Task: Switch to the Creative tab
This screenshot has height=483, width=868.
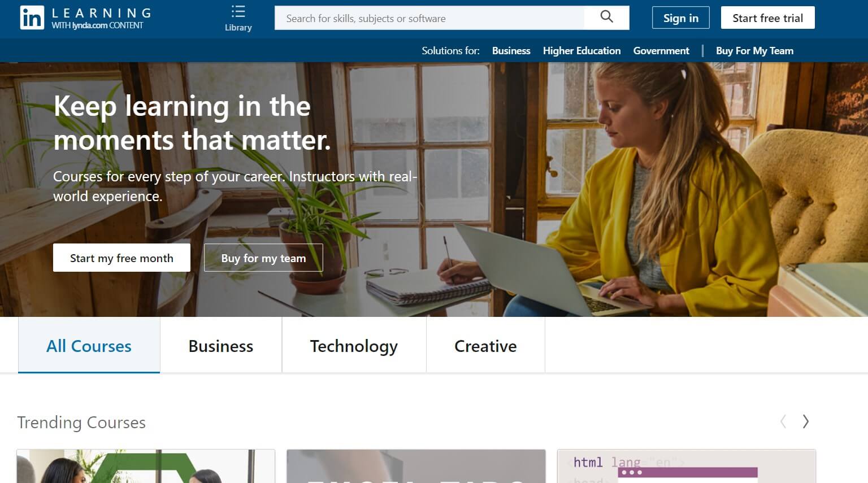Action: pos(485,345)
